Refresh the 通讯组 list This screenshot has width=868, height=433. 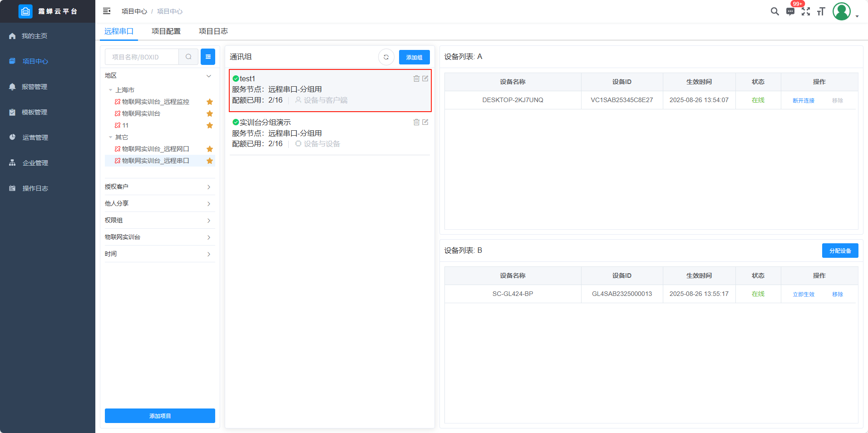click(386, 57)
